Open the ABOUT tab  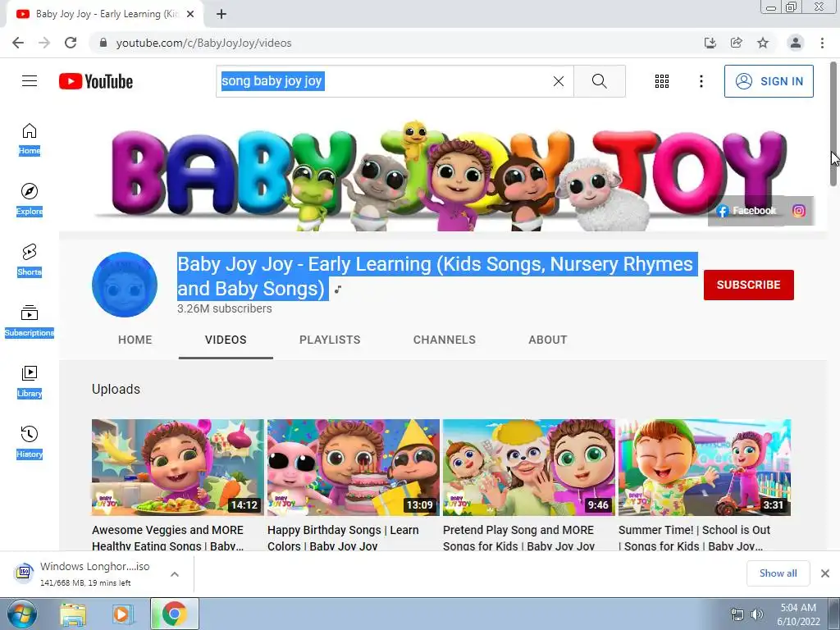tap(547, 340)
